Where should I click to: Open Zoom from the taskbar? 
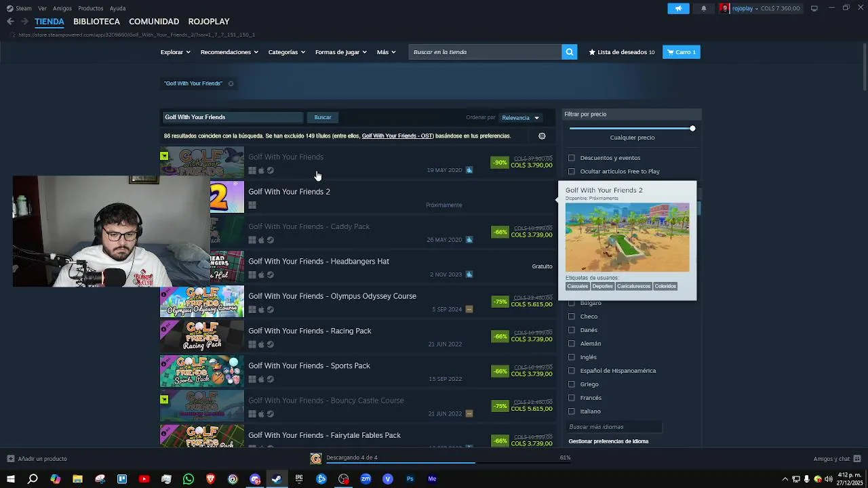[366, 479]
